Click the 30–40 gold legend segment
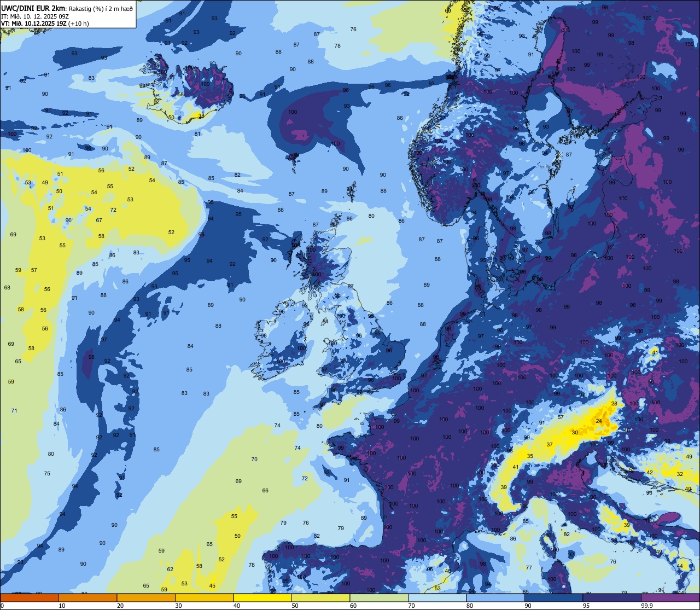The height and width of the screenshot is (610, 700). pos(204,597)
